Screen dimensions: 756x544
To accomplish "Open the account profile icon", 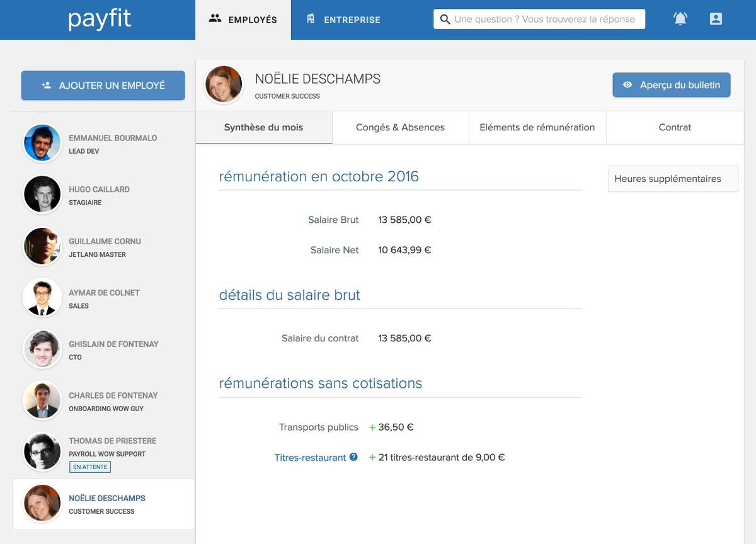I will (716, 19).
